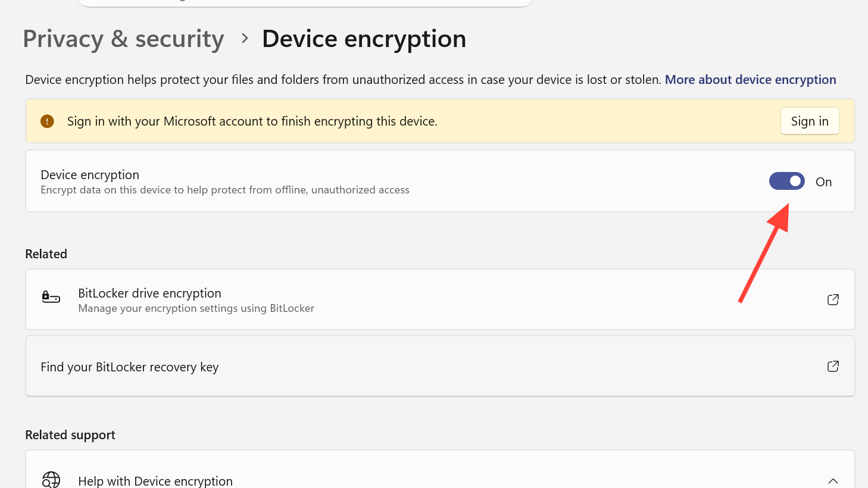Click external link icon beside recovery key
Image resolution: width=868 pixels, height=488 pixels.
coord(833,367)
